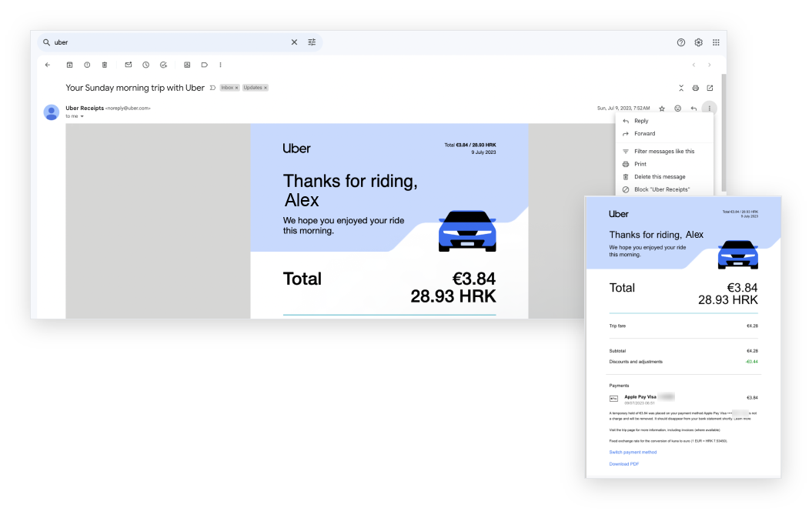Remove the Inbox label
The width and height of the screenshot is (812, 518).
coord(236,88)
